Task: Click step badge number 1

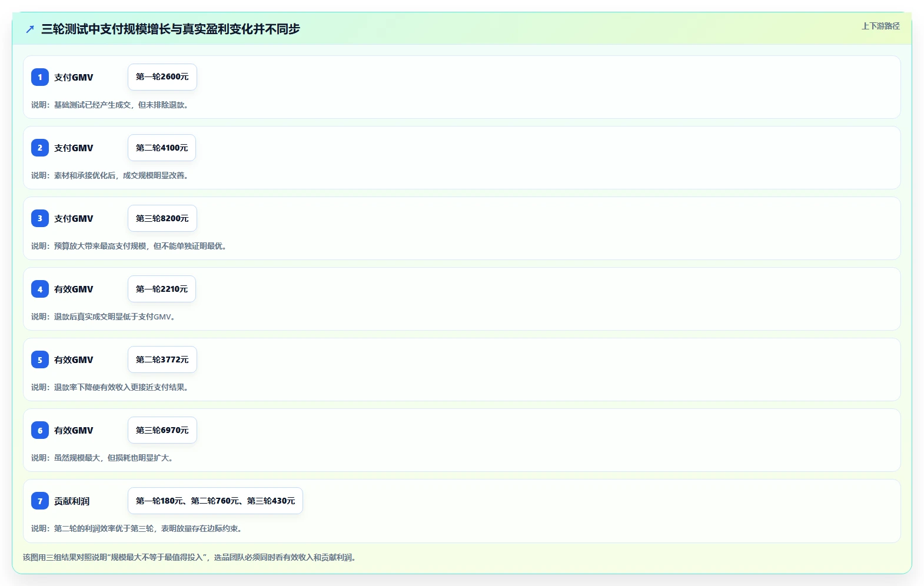Action: point(40,77)
